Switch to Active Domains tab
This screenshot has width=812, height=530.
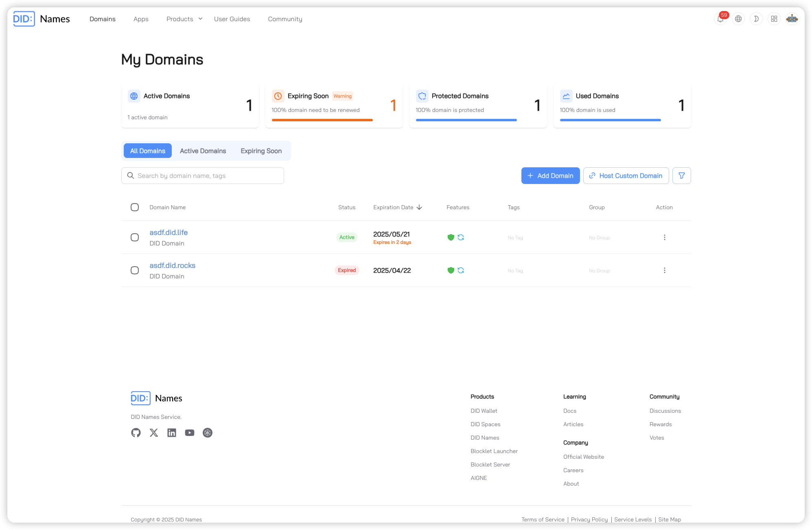203,151
